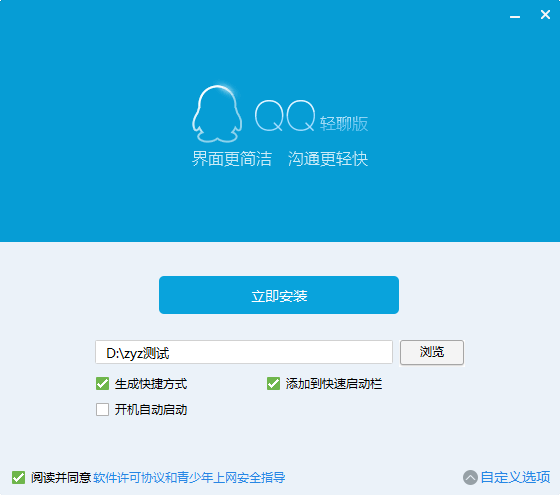Enable the 开机自动启动 checkbox
Screen dimensions: 560x495
click(x=102, y=410)
